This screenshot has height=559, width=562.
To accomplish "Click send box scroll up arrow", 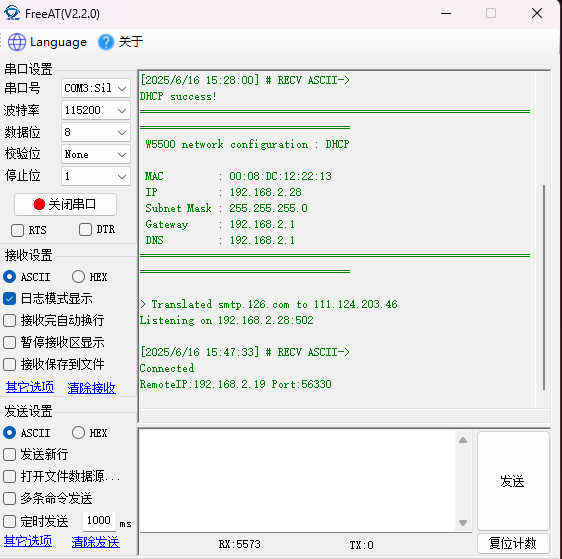I will click(463, 440).
